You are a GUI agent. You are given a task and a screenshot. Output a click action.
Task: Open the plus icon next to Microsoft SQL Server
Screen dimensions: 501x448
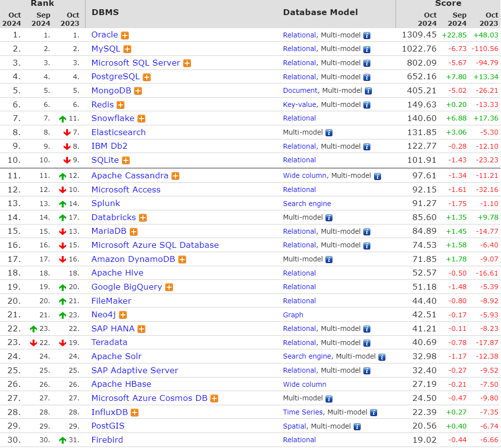tap(187, 63)
